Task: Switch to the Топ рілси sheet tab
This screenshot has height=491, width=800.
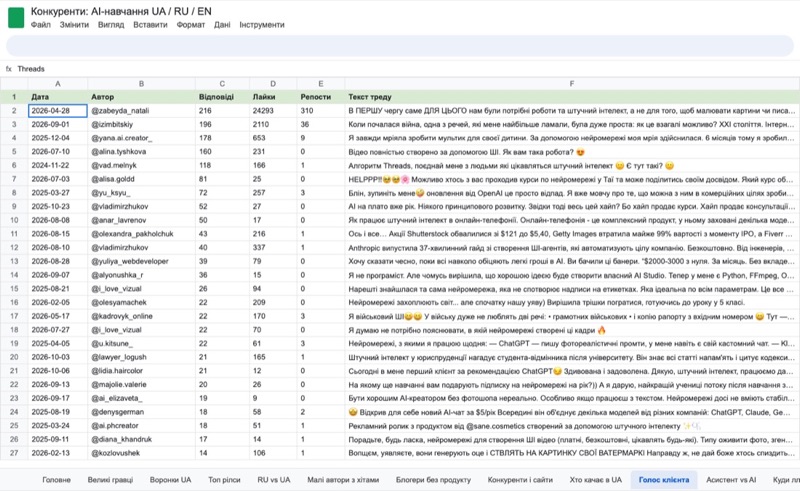Action: pos(224,480)
